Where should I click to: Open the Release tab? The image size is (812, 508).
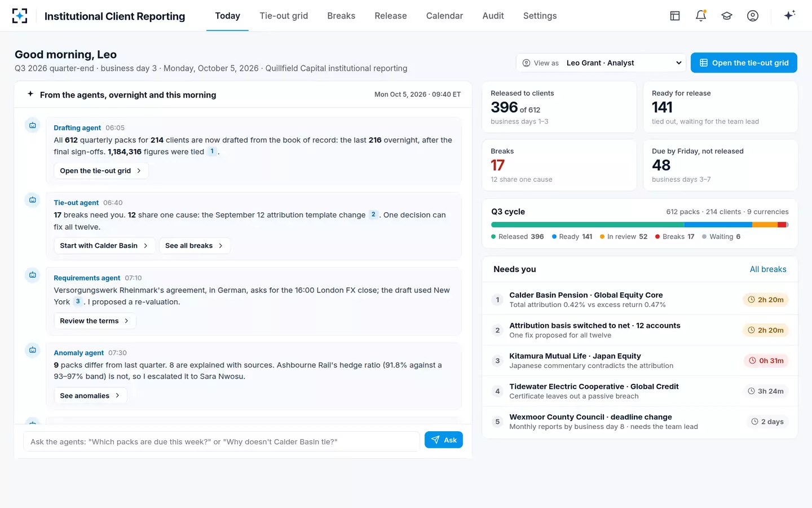click(x=391, y=16)
